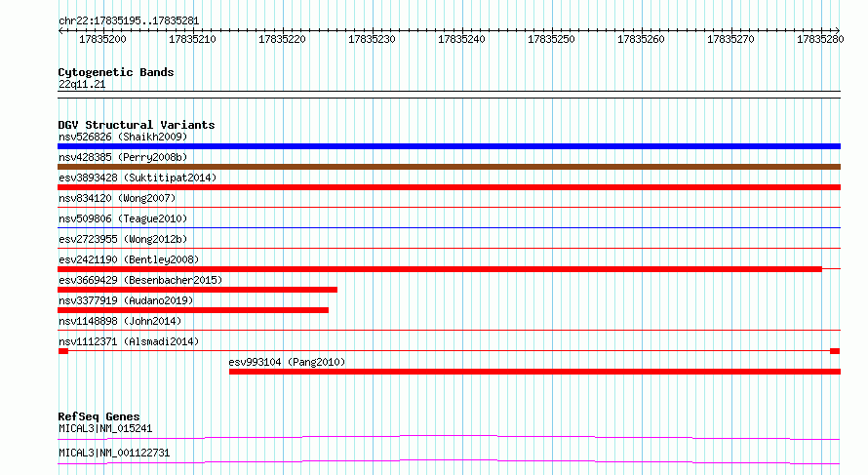Screen dimensions: 868x475
Task: Click ruler position 17835200
Action: click(103, 39)
